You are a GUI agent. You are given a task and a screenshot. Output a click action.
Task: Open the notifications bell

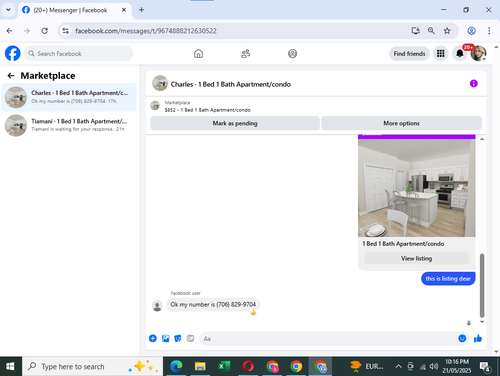(x=460, y=53)
